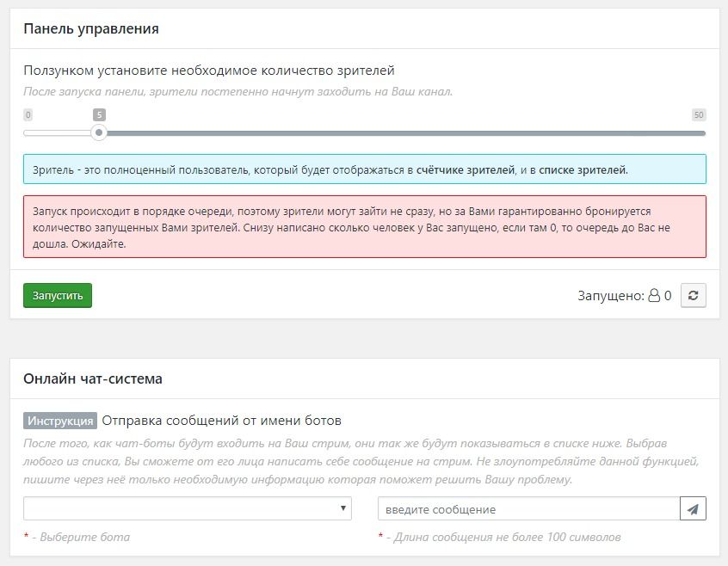Click the slider's current value label 5
This screenshot has height=566, width=728.
tap(100, 114)
